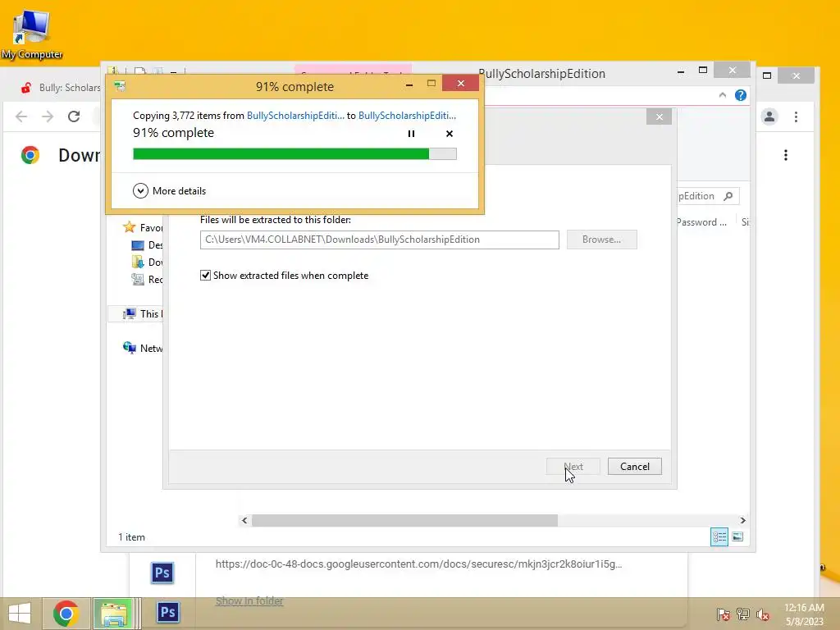The width and height of the screenshot is (840, 630).
Task: Click the horizontal scrollbar thumb
Action: click(x=404, y=520)
